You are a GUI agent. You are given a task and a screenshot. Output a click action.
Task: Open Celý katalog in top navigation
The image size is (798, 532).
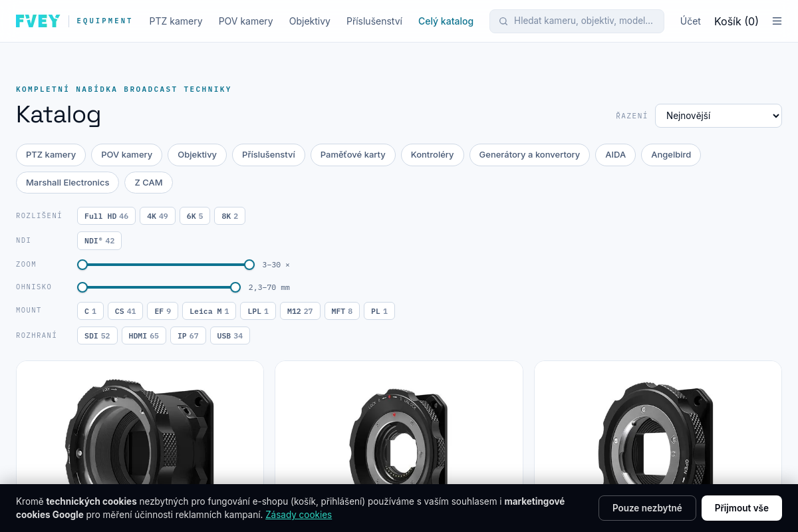tap(446, 21)
